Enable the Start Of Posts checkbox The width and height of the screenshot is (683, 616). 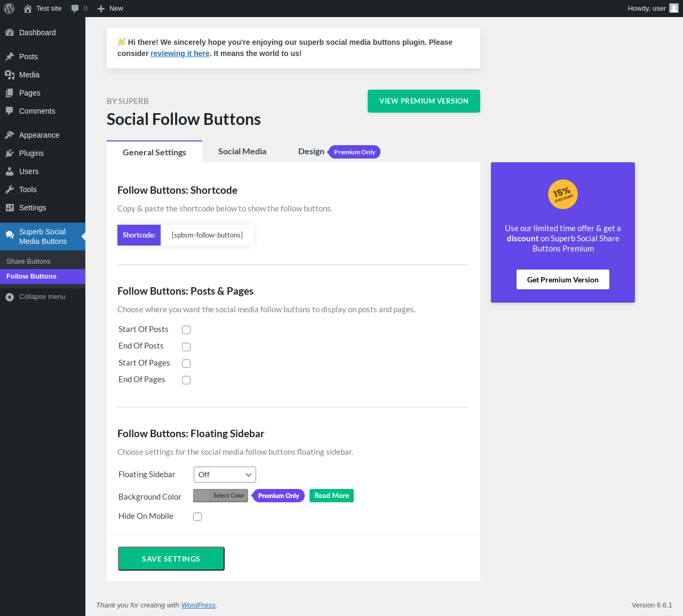pyautogui.click(x=186, y=330)
